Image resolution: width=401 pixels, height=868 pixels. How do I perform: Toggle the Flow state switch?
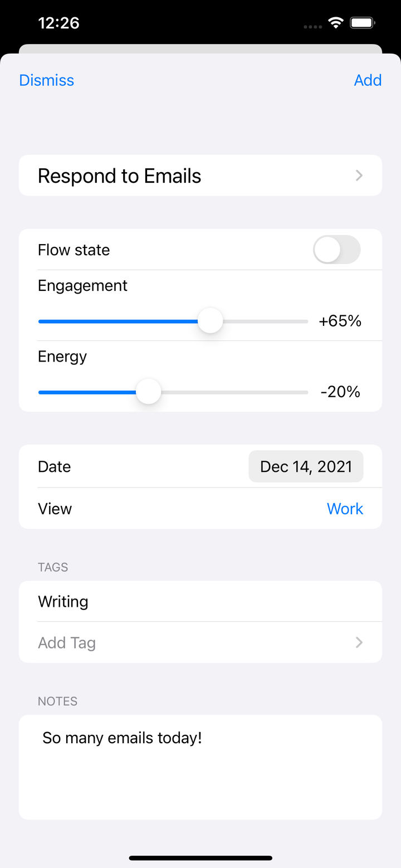tap(337, 250)
